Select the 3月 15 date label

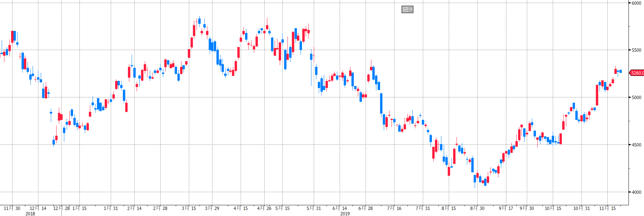point(189,208)
